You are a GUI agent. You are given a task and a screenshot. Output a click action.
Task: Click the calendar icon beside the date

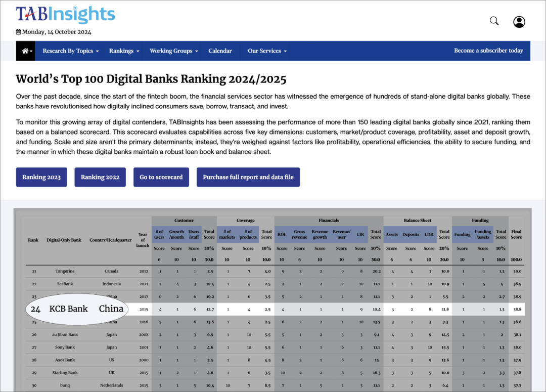coord(18,32)
